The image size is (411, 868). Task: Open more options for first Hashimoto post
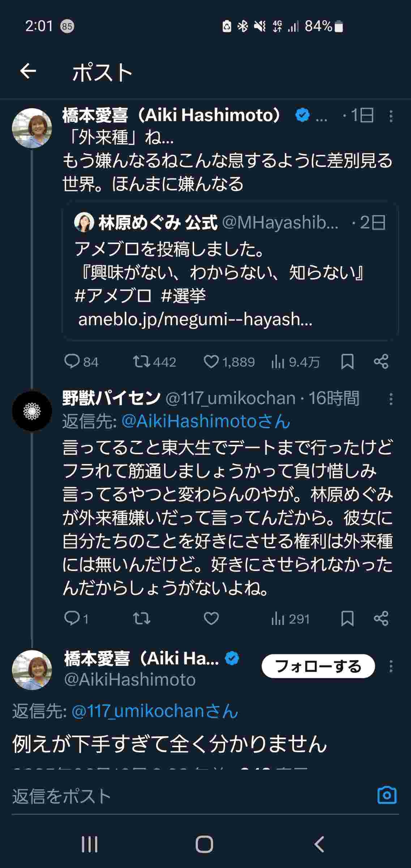pos(391,116)
